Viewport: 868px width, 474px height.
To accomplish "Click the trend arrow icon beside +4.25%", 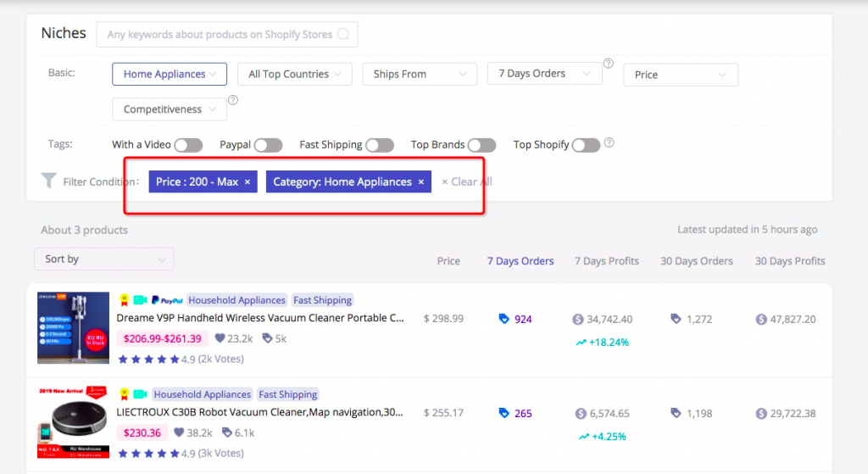I will click(583, 437).
